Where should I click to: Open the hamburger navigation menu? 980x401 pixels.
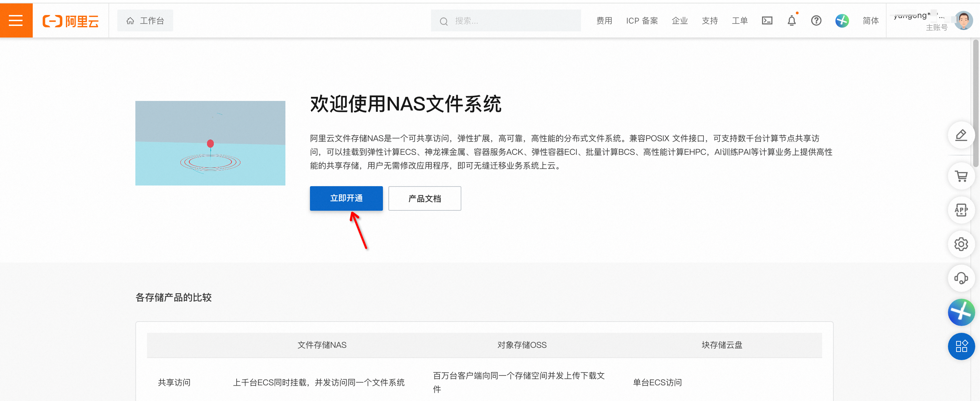(16, 20)
